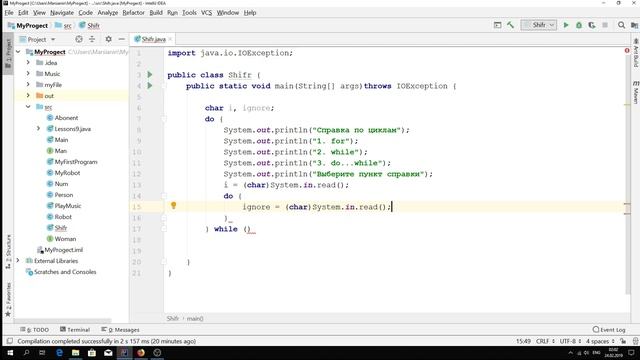This screenshot has height=360, width=640.
Task: Click src in the navigation bar breadcrumb
Action: tap(64, 25)
